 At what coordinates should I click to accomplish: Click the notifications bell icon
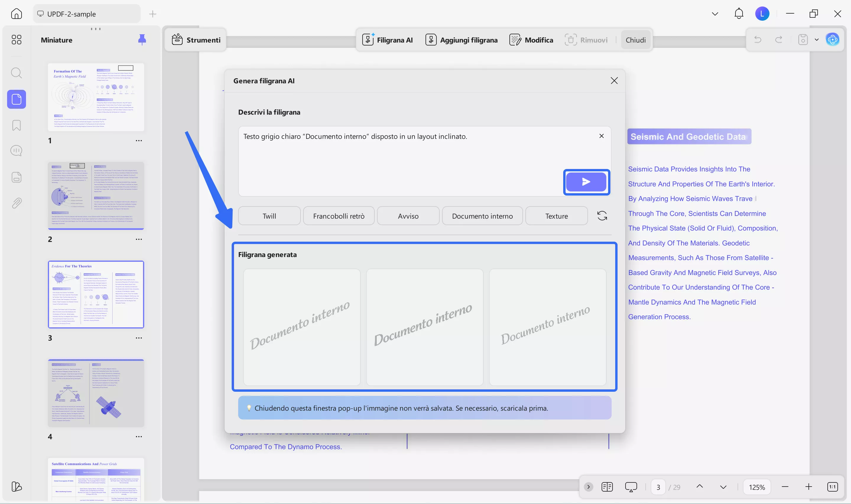739,14
